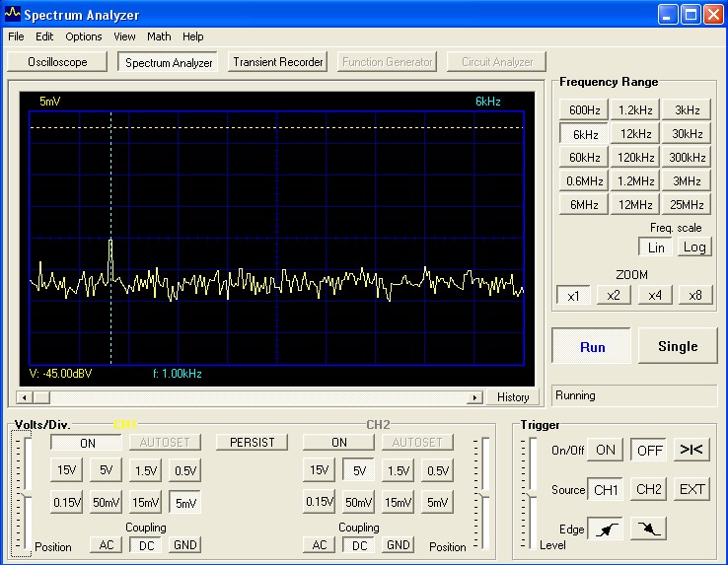This screenshot has height=565, width=728.
Task: Click the History button
Action: point(513,397)
